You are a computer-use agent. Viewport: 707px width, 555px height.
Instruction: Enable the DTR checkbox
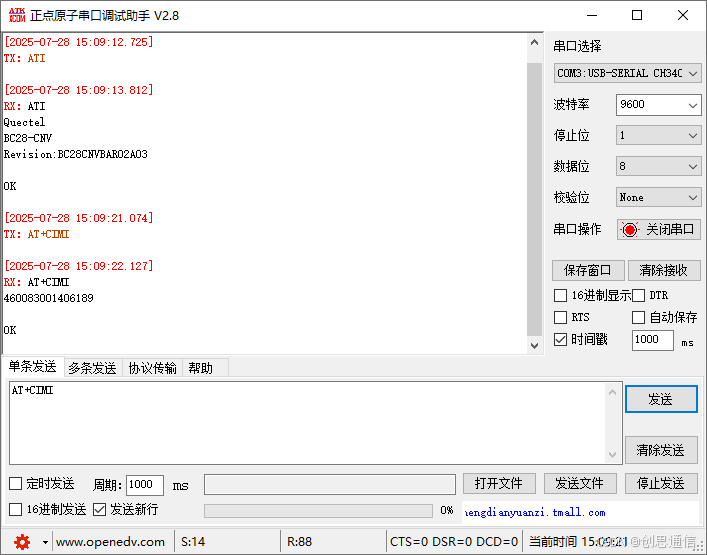[638, 296]
